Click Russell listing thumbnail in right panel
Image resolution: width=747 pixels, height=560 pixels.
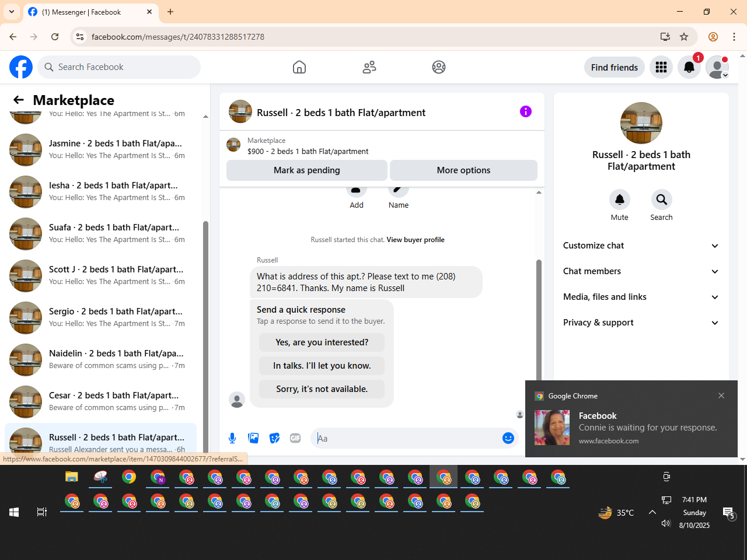[x=641, y=123]
